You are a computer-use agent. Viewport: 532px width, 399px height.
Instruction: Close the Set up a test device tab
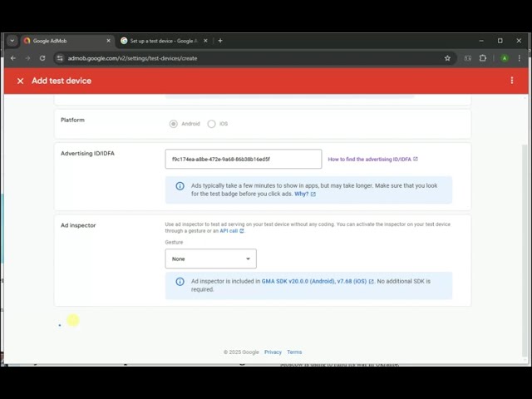coord(205,41)
